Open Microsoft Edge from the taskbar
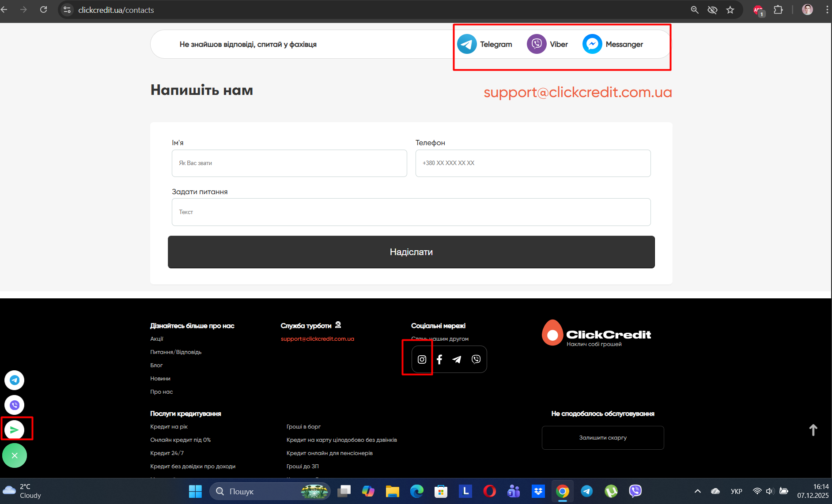Screen dimensions: 832x504 click(x=416, y=491)
